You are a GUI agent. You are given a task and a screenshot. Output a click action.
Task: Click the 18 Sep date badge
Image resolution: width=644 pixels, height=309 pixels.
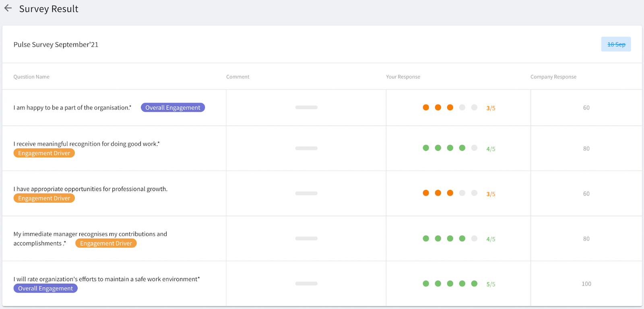tap(616, 44)
